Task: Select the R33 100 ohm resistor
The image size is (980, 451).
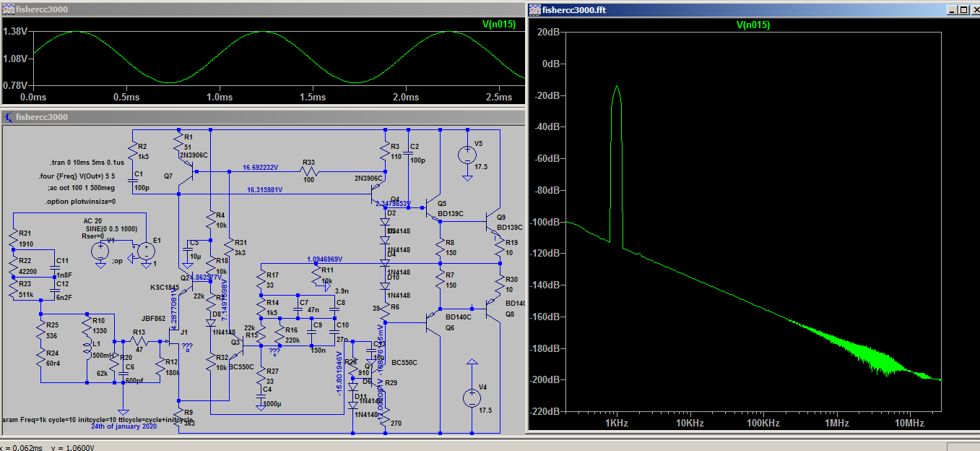Action: (309, 172)
